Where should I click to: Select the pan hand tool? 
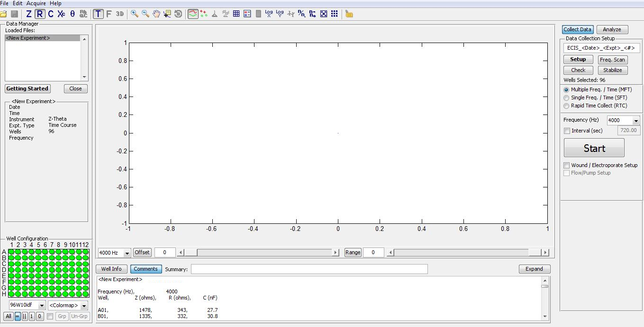click(x=156, y=14)
